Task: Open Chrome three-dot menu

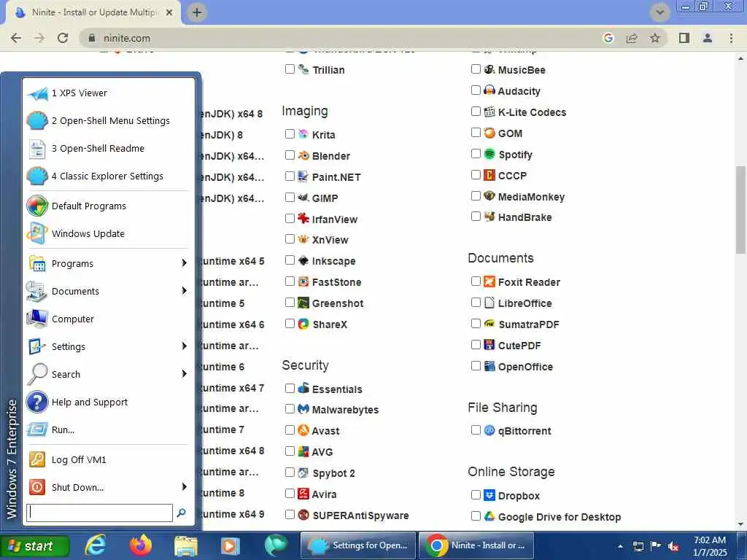Action: [x=731, y=38]
